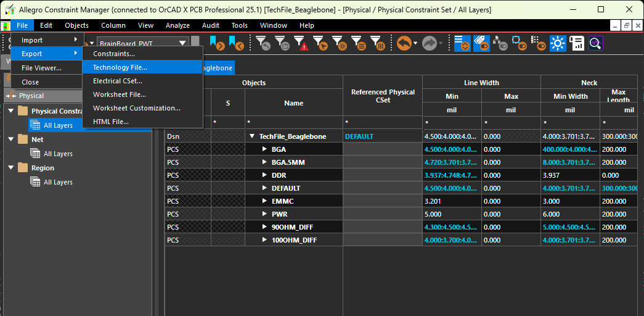Choose Technology File... from Export submenu
The width and height of the screenshot is (644, 316).
(120, 67)
